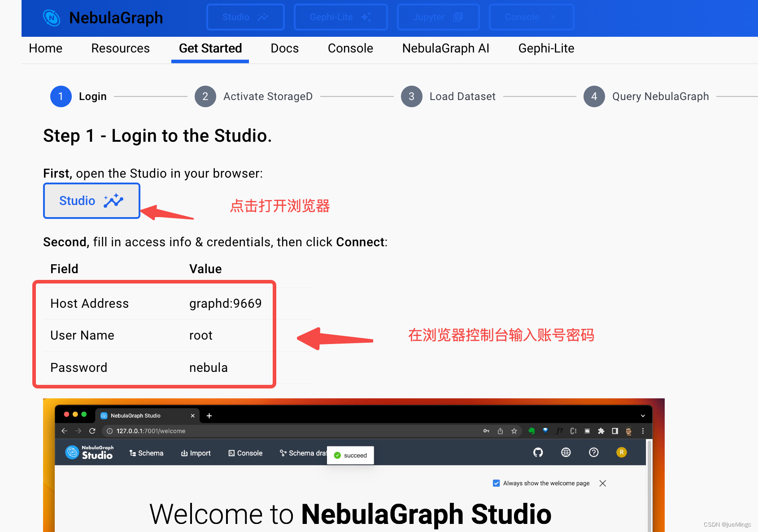The height and width of the screenshot is (532, 758).
Task: Uncheck Always show the welcome page
Action: coord(496,483)
